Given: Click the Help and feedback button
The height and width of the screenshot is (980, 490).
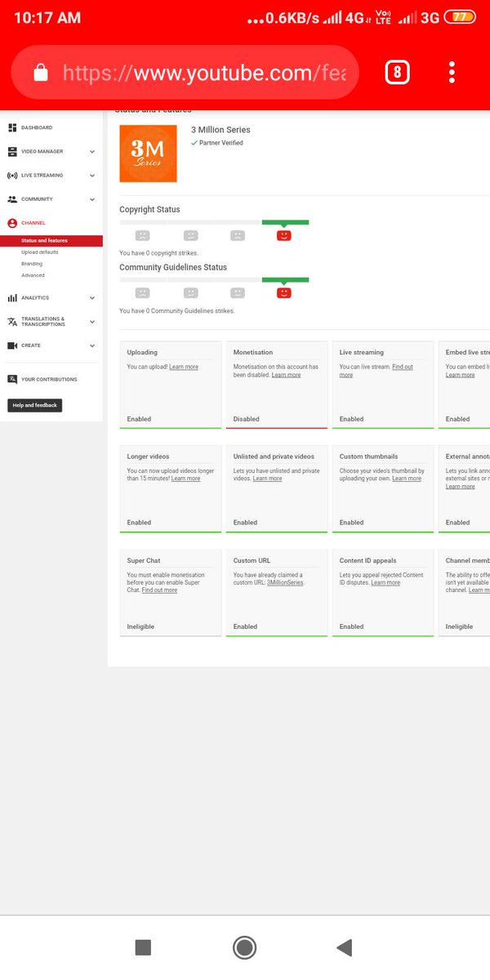Looking at the screenshot, I should coord(34,405).
